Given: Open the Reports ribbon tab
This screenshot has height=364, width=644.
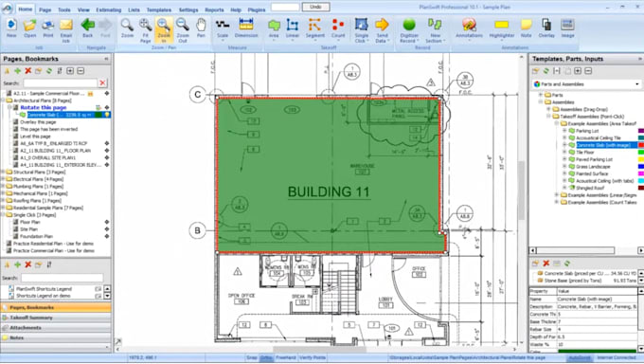Looking at the screenshot, I should (x=214, y=9).
